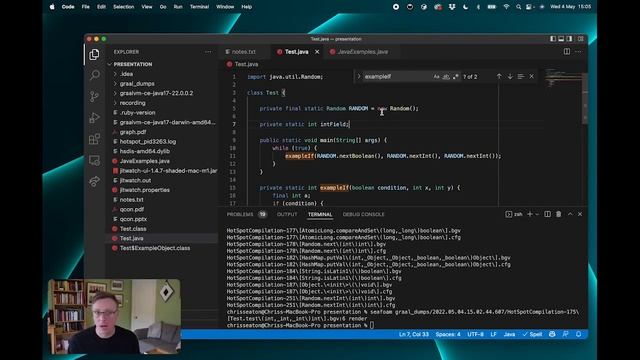Image resolution: width=640 pixels, height=360 pixels.
Task: Open macOS Spotlight search icon
Action: click(518, 7)
